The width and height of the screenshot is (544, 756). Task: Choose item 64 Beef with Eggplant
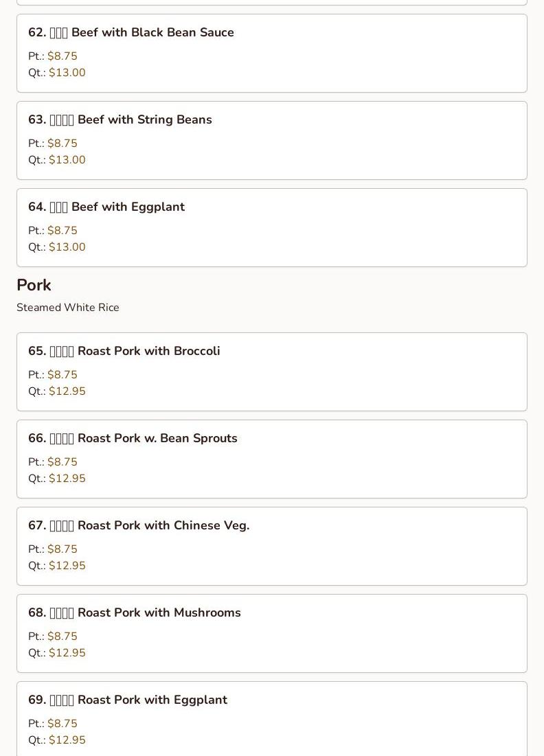(x=106, y=207)
